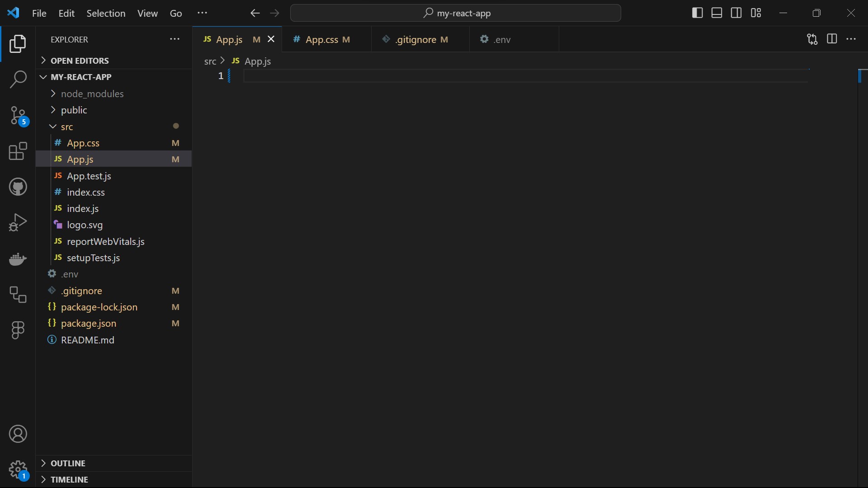Toggle the primary sidebar visibility

(697, 13)
